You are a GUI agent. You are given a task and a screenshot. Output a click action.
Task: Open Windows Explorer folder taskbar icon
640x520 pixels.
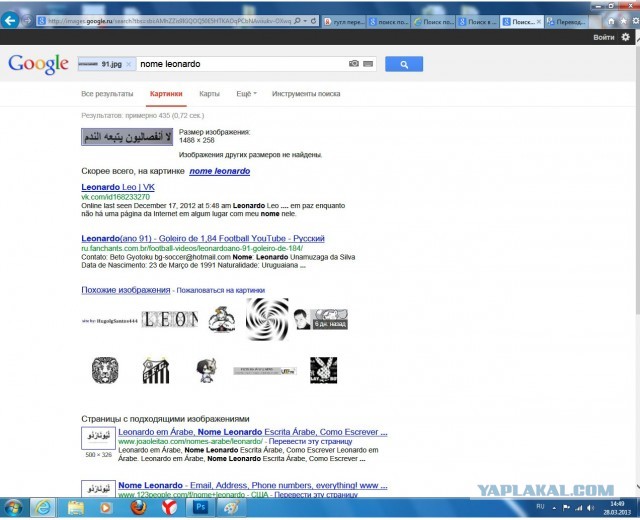[76, 508]
